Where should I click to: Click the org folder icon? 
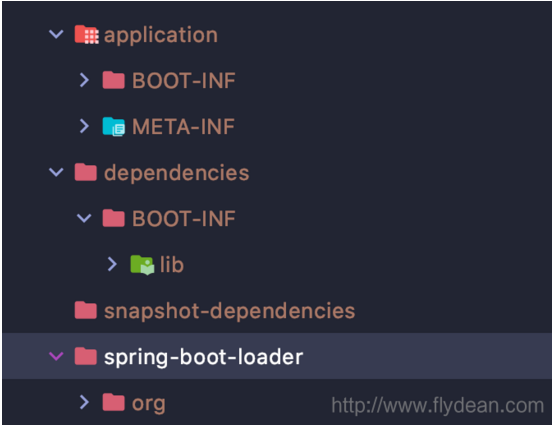tap(113, 402)
